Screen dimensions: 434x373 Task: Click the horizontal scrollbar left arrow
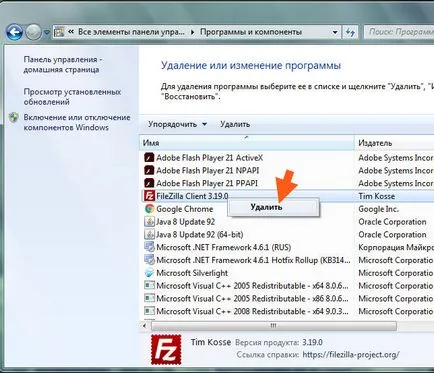[x=144, y=326]
